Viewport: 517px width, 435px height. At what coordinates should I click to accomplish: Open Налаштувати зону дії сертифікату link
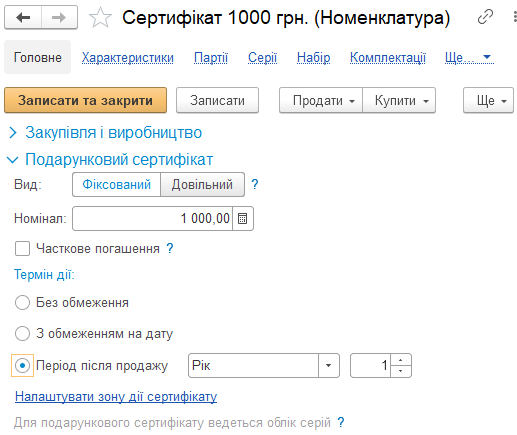[x=116, y=396]
